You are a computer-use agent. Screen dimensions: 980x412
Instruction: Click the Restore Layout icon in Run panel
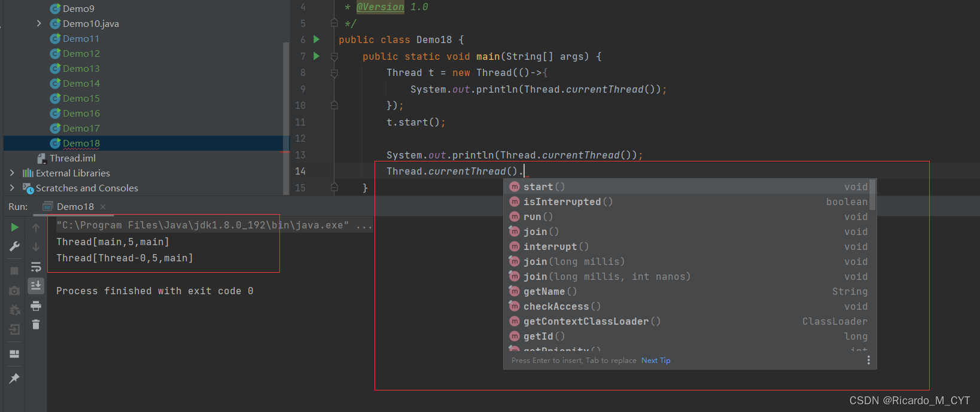pos(14,354)
